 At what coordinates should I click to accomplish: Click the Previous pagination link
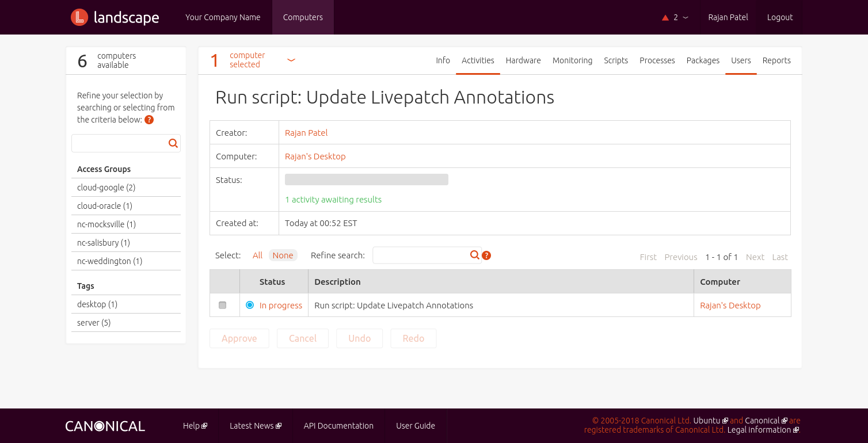(x=681, y=257)
